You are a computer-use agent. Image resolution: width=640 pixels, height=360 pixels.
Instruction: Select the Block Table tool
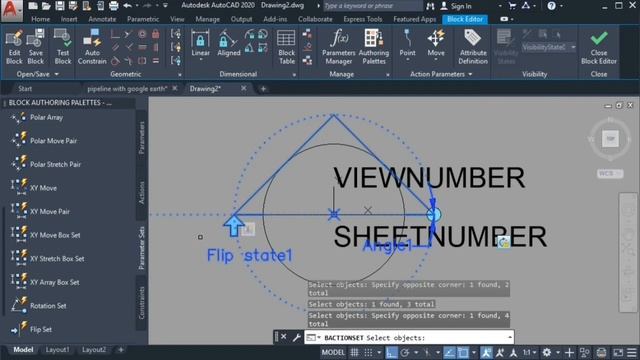pos(287,47)
